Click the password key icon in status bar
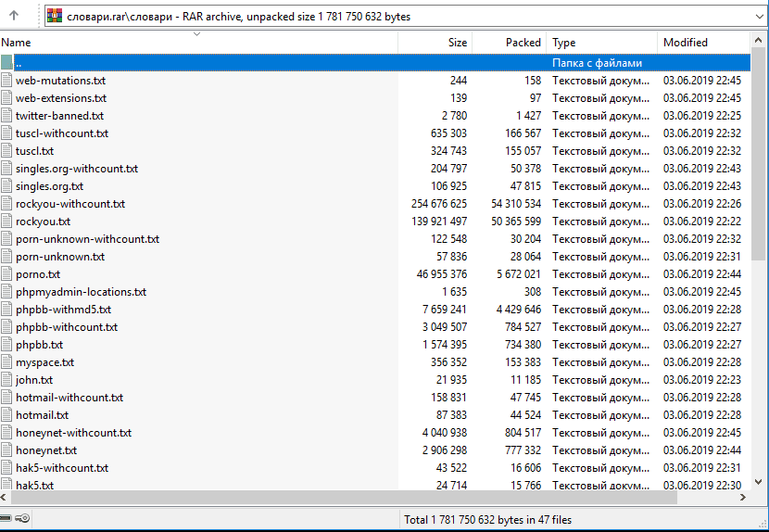The image size is (769, 532). 22,519
